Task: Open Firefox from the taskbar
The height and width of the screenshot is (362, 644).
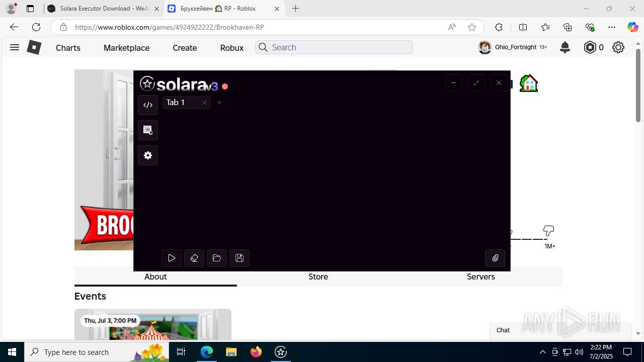Action: pyautogui.click(x=256, y=352)
